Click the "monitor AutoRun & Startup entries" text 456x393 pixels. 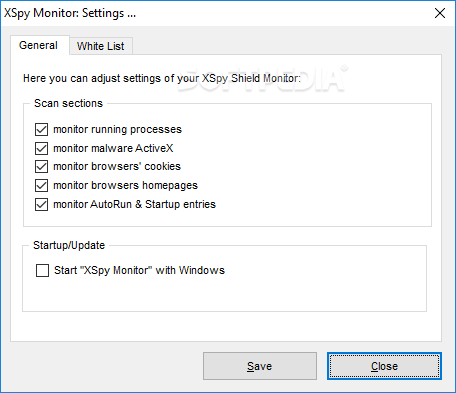(134, 204)
